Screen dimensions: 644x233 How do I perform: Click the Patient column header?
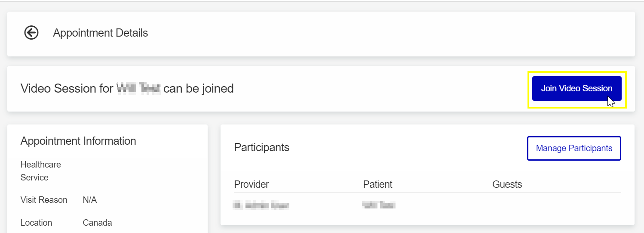[378, 184]
